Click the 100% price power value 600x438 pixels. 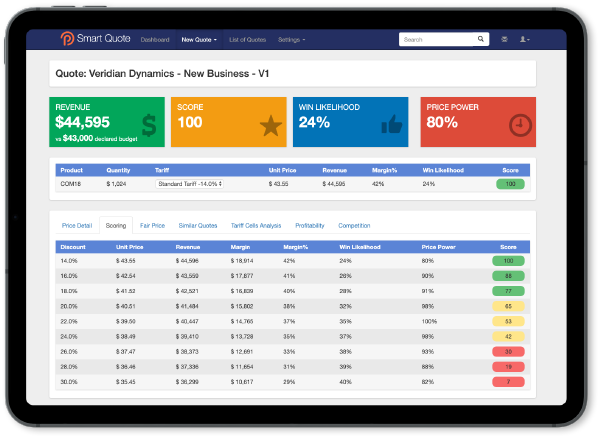tap(429, 321)
